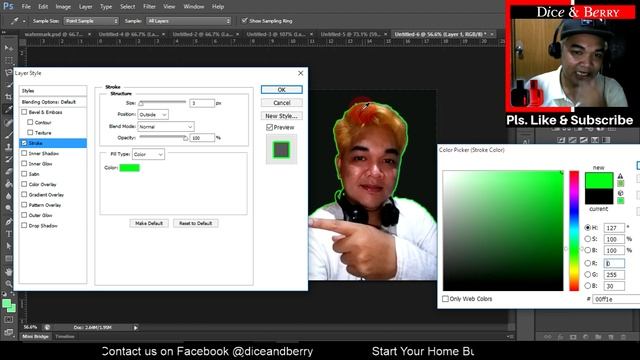Image resolution: width=640 pixels, height=360 pixels.
Task: Select the S saturation radio button
Action: click(587, 239)
